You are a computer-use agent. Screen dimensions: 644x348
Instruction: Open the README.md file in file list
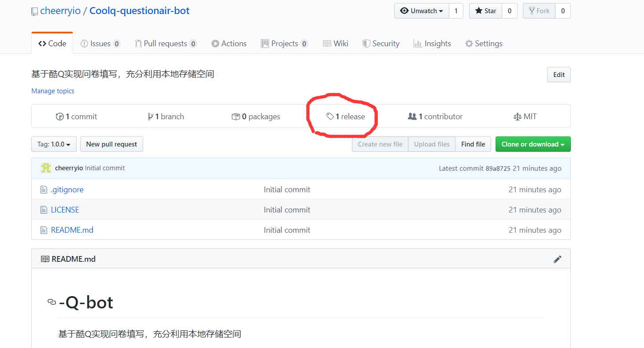(x=72, y=230)
